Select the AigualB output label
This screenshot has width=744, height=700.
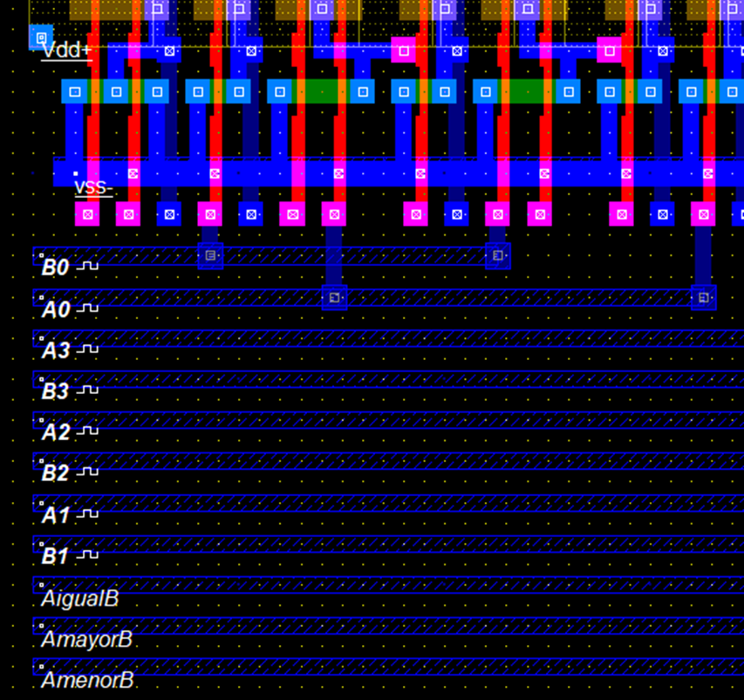pyautogui.click(x=80, y=599)
